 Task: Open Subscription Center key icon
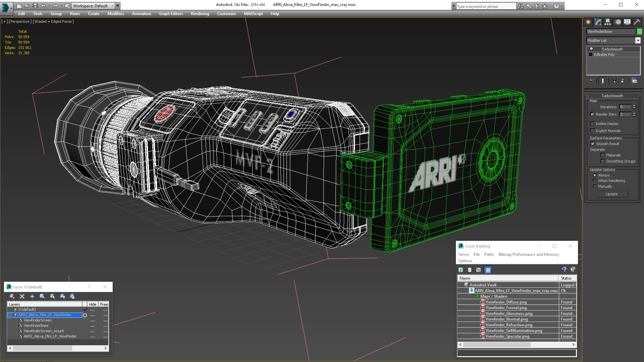(529, 6)
